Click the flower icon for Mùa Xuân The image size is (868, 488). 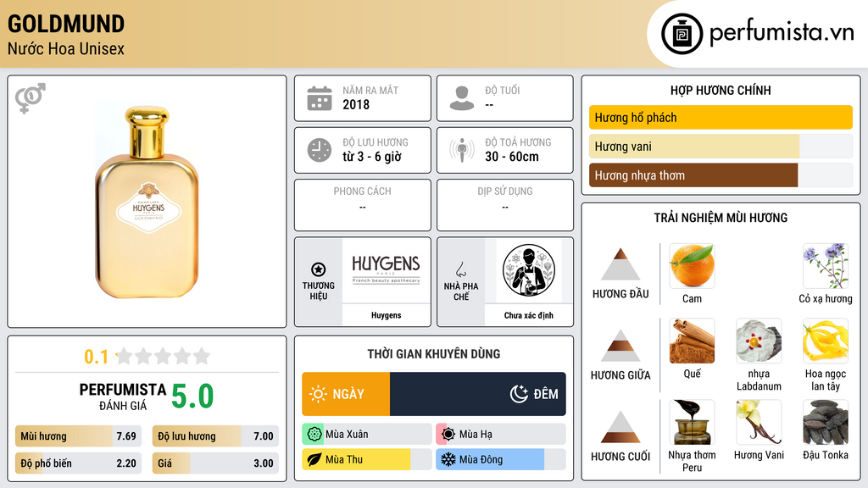(314, 435)
